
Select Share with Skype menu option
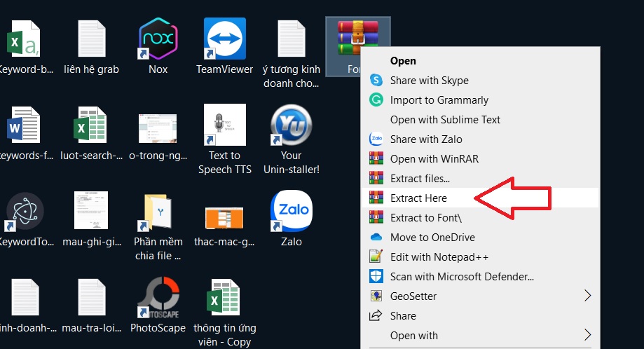click(x=429, y=81)
